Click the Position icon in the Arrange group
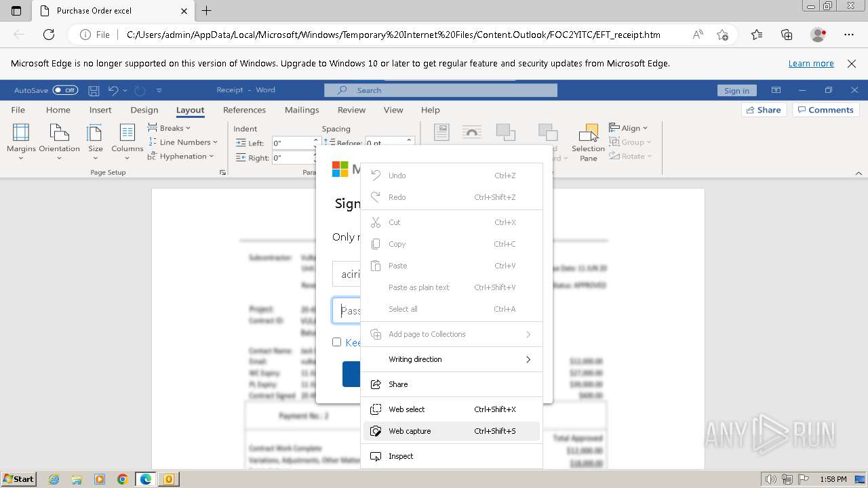Viewport: 868px width, 488px height. click(x=441, y=132)
